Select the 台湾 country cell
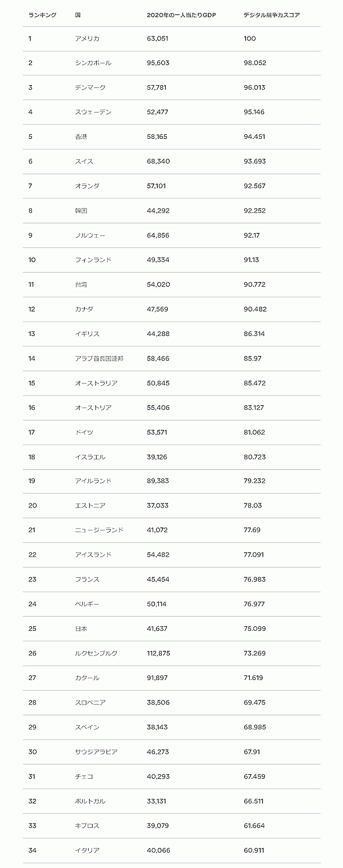The height and width of the screenshot is (868, 343). coord(81,284)
